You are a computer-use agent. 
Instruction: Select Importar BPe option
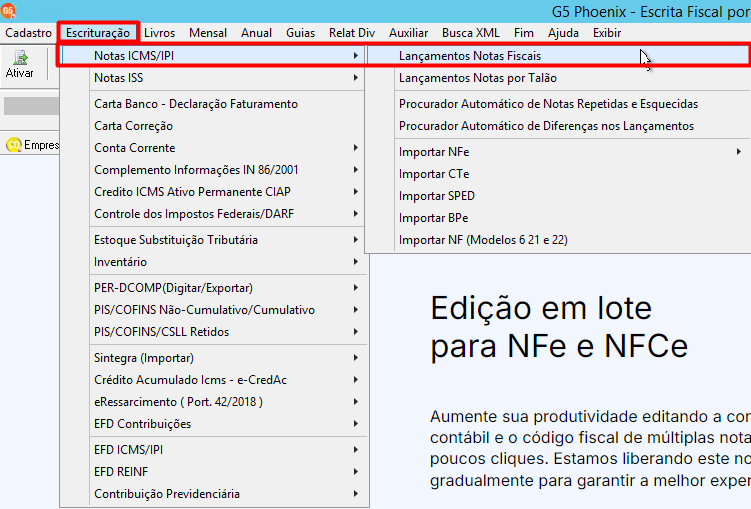coord(558,218)
